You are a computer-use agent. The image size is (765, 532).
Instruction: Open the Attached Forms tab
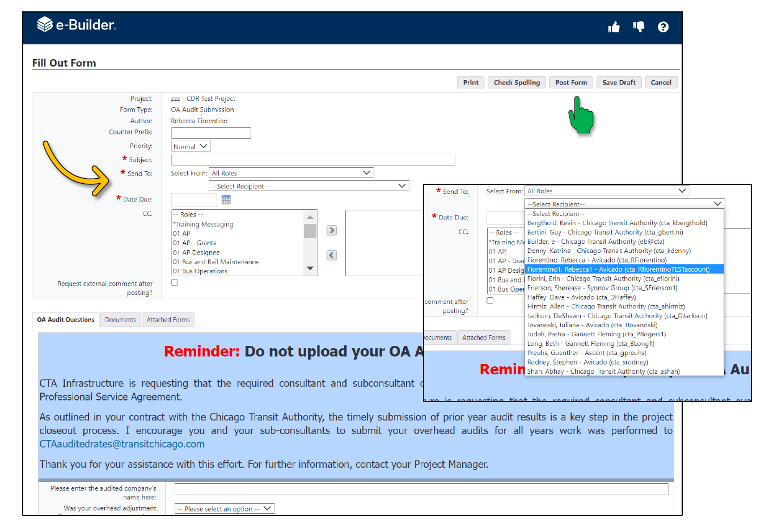click(168, 320)
